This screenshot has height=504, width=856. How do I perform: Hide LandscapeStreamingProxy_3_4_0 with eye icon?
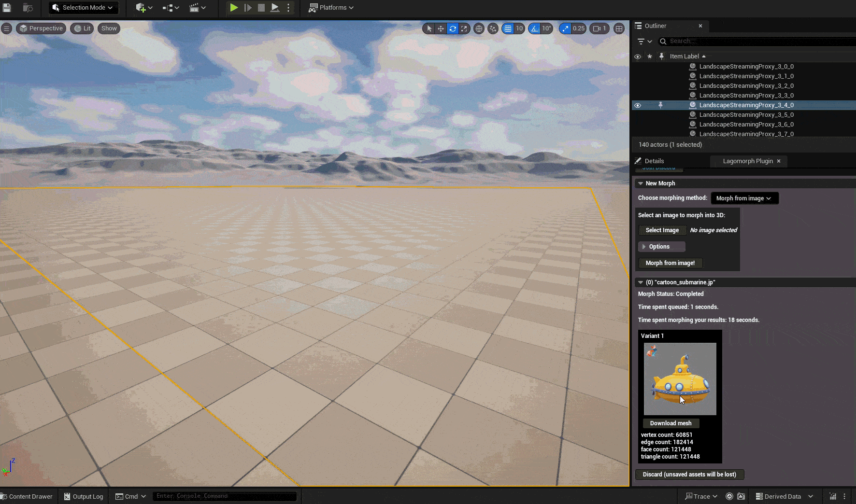point(638,105)
